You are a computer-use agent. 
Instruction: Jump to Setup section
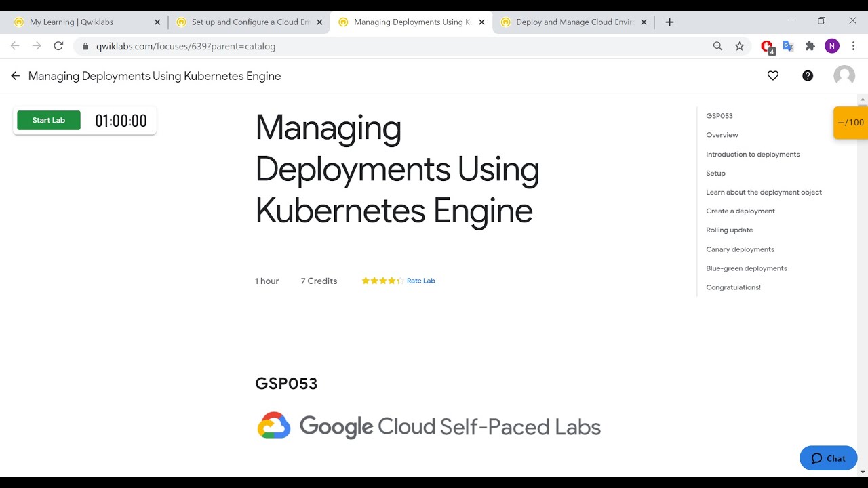point(715,173)
